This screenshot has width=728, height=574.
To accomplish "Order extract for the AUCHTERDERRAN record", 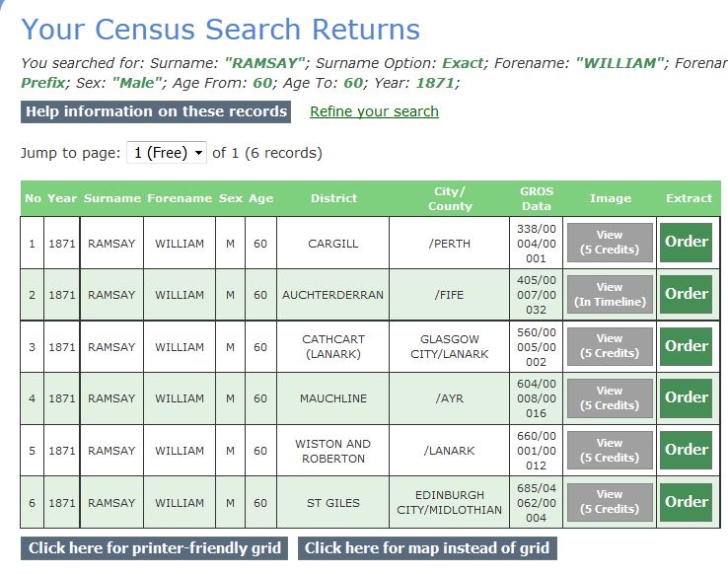I will (x=687, y=294).
